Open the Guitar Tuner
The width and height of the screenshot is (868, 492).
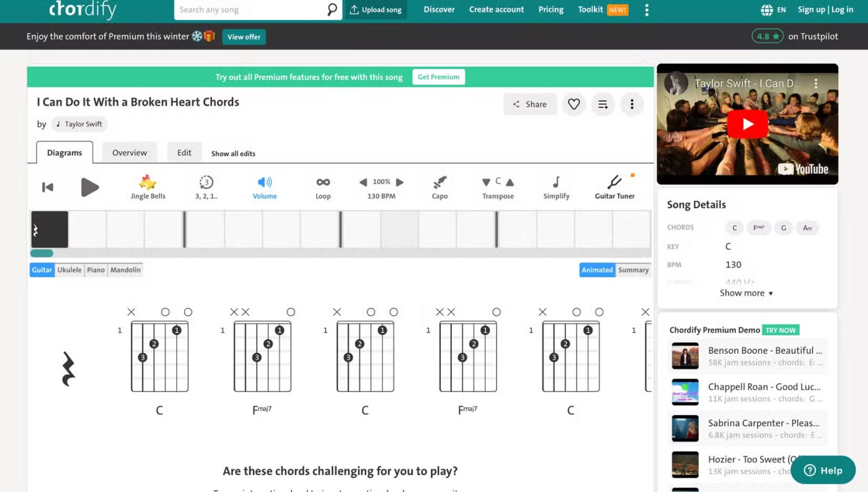(x=614, y=182)
